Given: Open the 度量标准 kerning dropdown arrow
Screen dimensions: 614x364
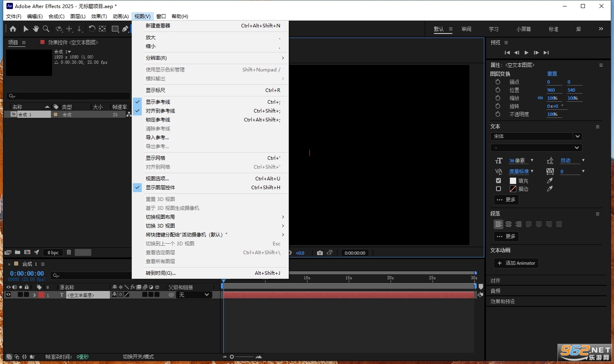Looking at the screenshot, I should 532,171.
